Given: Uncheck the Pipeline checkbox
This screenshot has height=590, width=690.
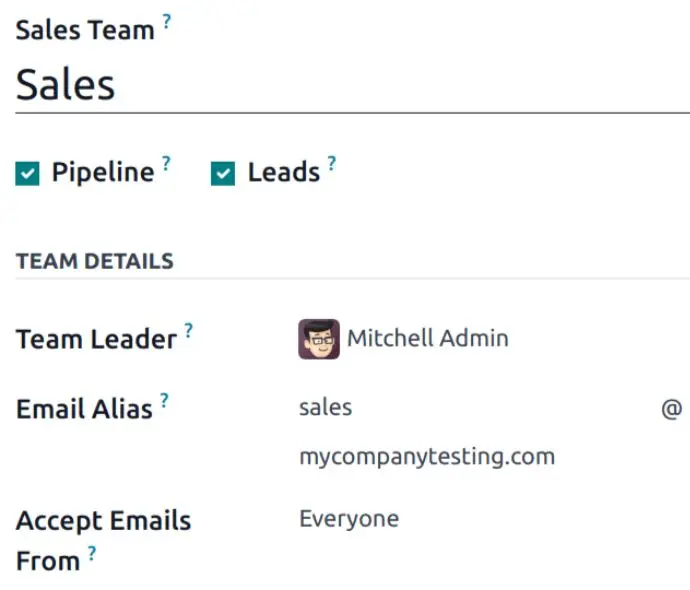Looking at the screenshot, I should [x=27, y=173].
